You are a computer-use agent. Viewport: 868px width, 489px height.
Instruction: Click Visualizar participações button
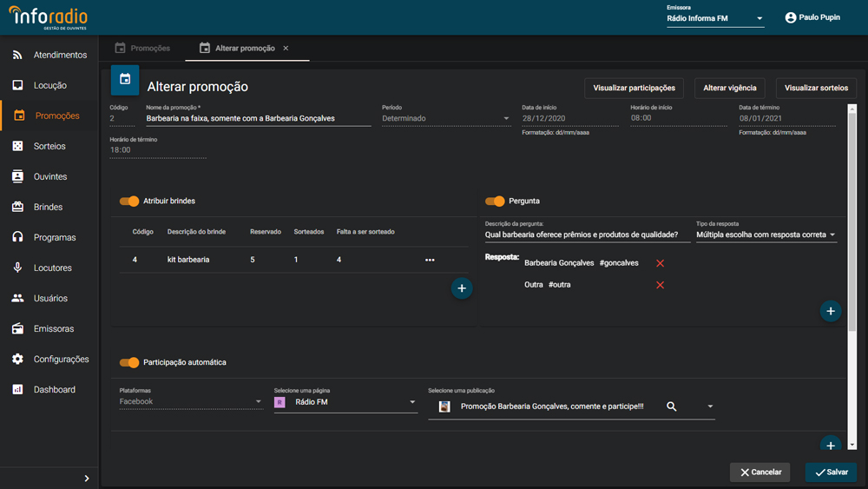[634, 88]
